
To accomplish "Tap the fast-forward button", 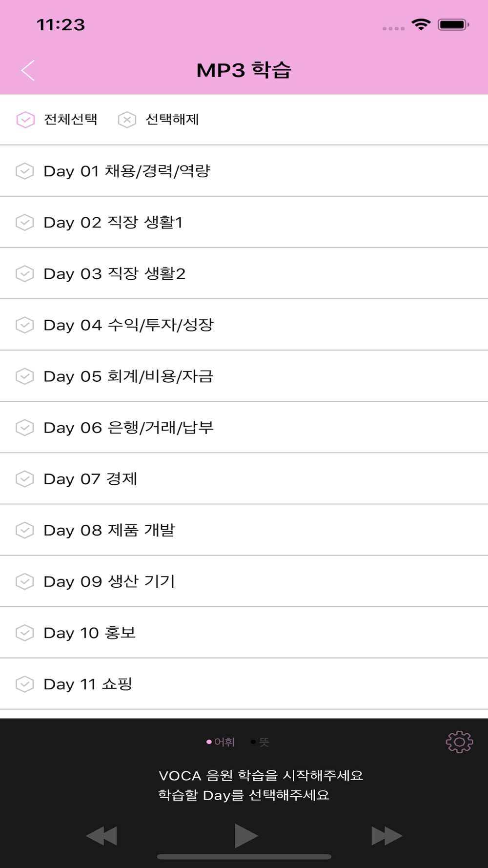I will point(386,835).
